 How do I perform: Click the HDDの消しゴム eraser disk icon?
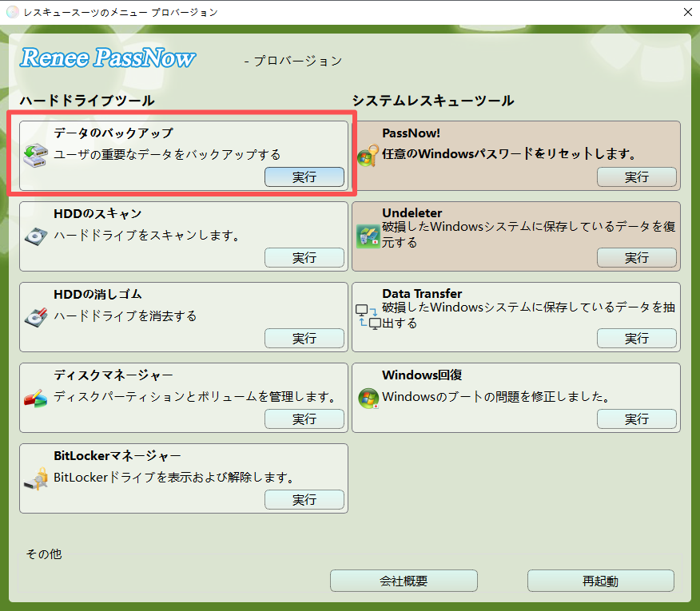(x=36, y=317)
